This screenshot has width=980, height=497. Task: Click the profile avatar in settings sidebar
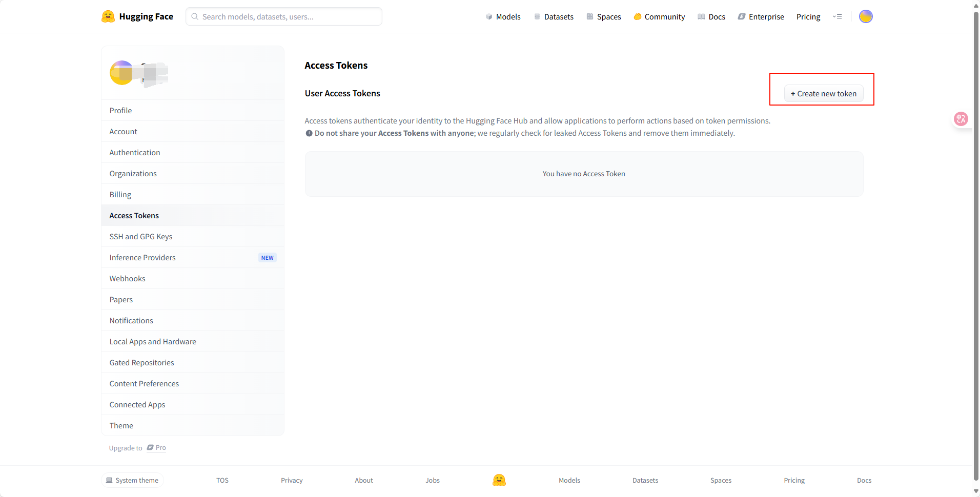[121, 73]
